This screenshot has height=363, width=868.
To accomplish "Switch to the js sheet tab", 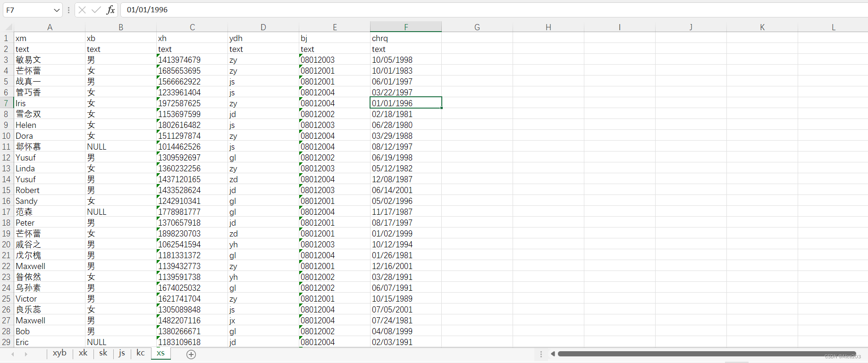I will pos(122,353).
